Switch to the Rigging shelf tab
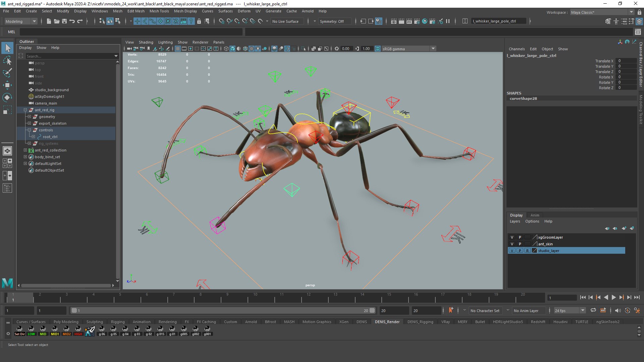Viewport: 644px width, 362px height. pyautogui.click(x=118, y=322)
